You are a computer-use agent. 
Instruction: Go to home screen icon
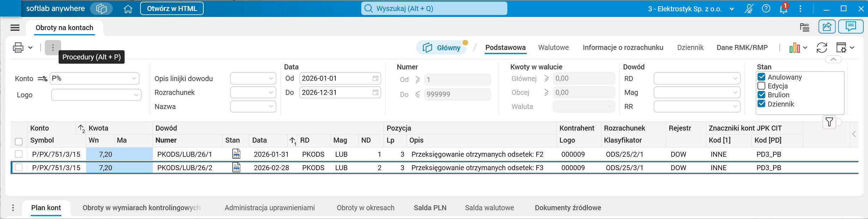128,9
